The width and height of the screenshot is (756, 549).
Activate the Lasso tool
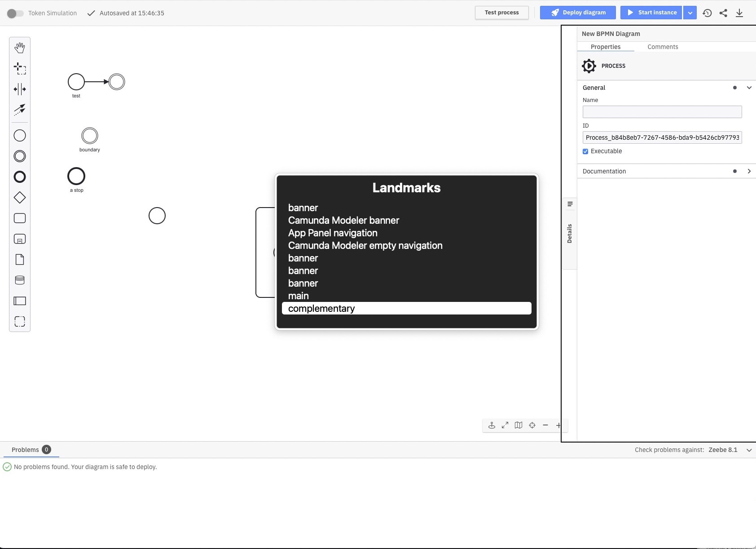(20, 68)
